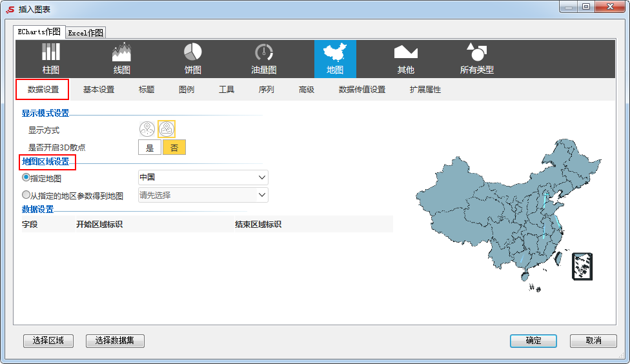The width and height of the screenshot is (630, 364).
Task: Select the 柱图 bar chart type
Action: 51,59
